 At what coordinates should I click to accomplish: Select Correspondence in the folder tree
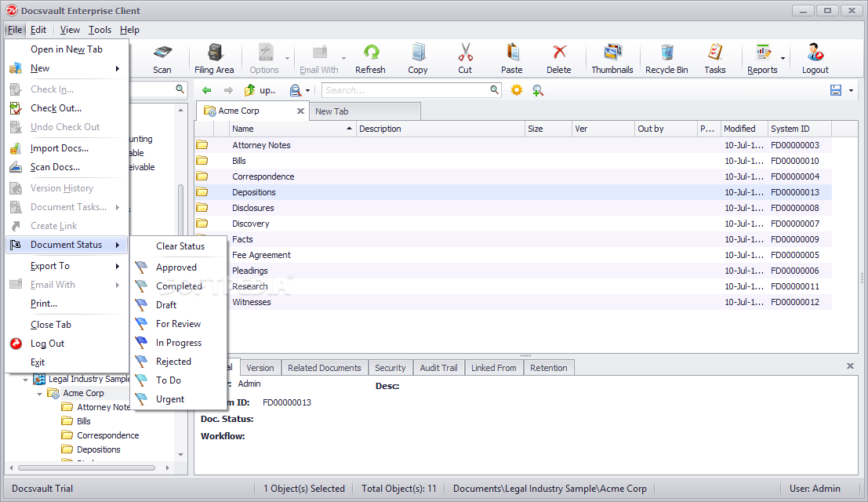coord(107,435)
